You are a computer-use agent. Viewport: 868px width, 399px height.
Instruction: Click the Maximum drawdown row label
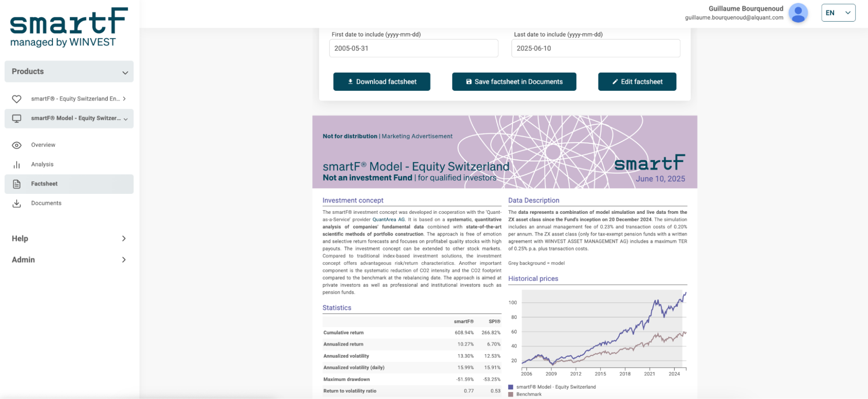click(x=347, y=379)
